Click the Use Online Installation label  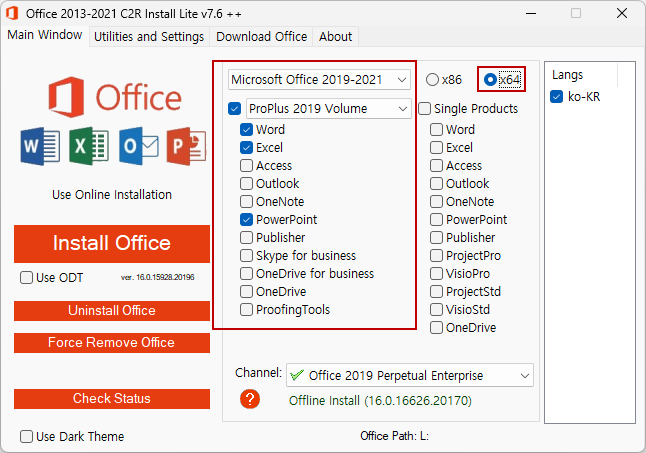[x=112, y=194]
